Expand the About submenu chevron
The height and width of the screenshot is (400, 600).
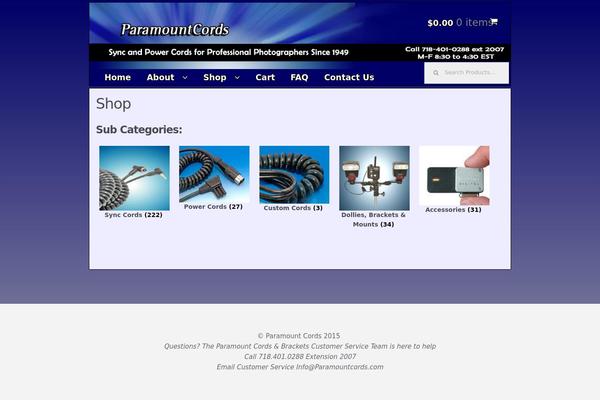point(185,77)
